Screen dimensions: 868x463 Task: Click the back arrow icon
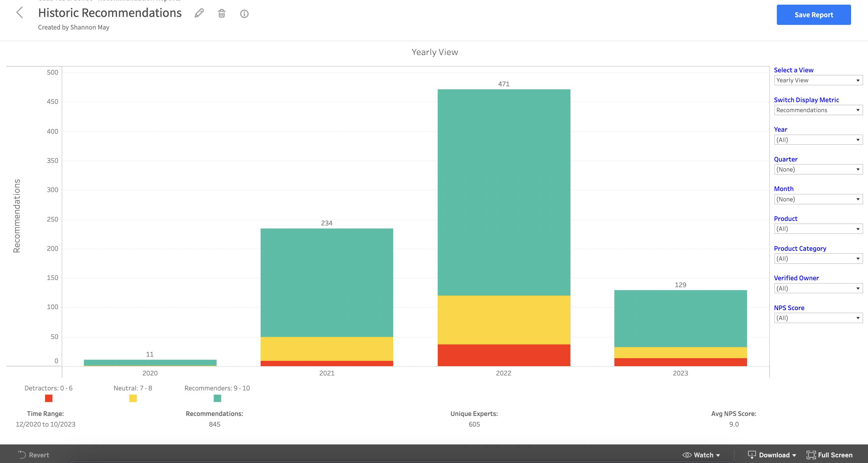click(x=20, y=13)
